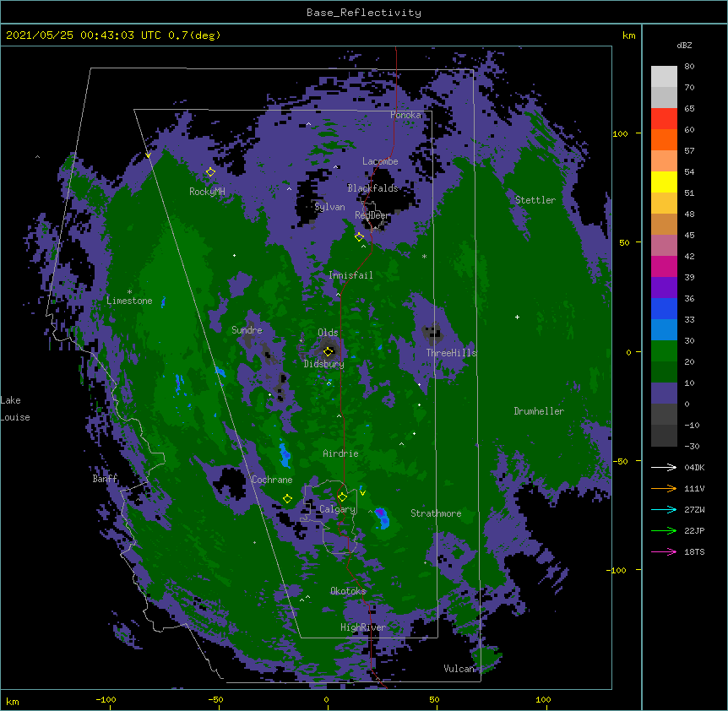Select yellow diamond marker between Olds and Didsbury
The image size is (728, 711).
tap(328, 352)
